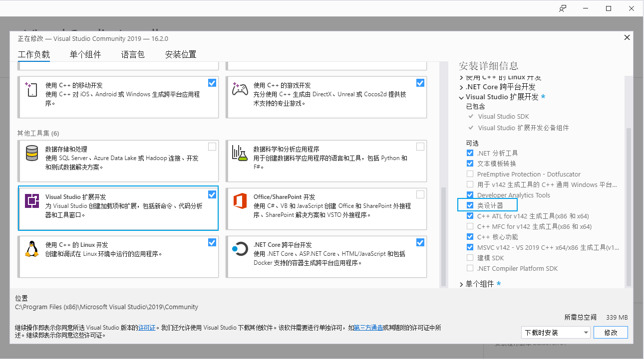Click the Visual Studio 扩展开发 puzzle icon
644x359 pixels.
31,200
